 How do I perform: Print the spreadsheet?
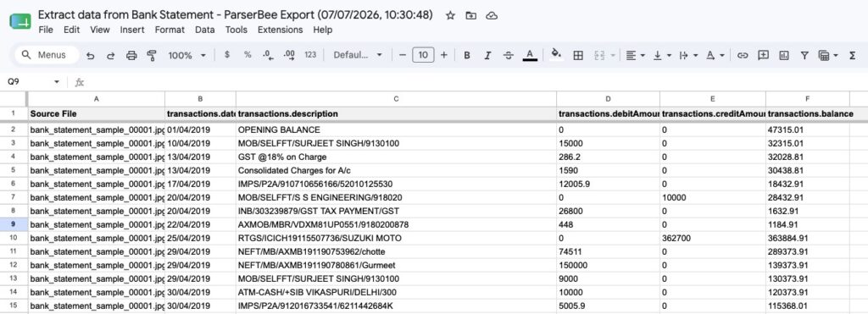(131, 55)
